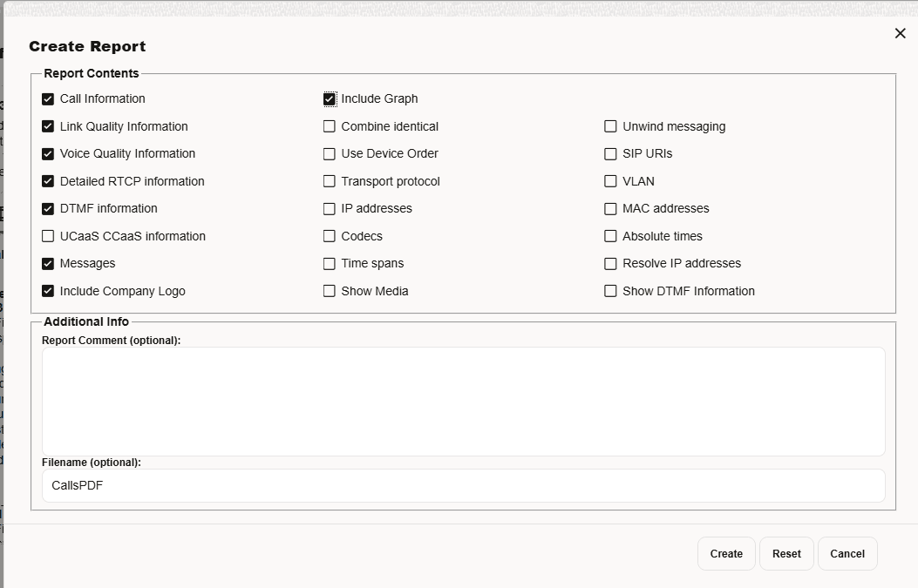
Task: Check Unwind messaging
Action: pos(611,126)
